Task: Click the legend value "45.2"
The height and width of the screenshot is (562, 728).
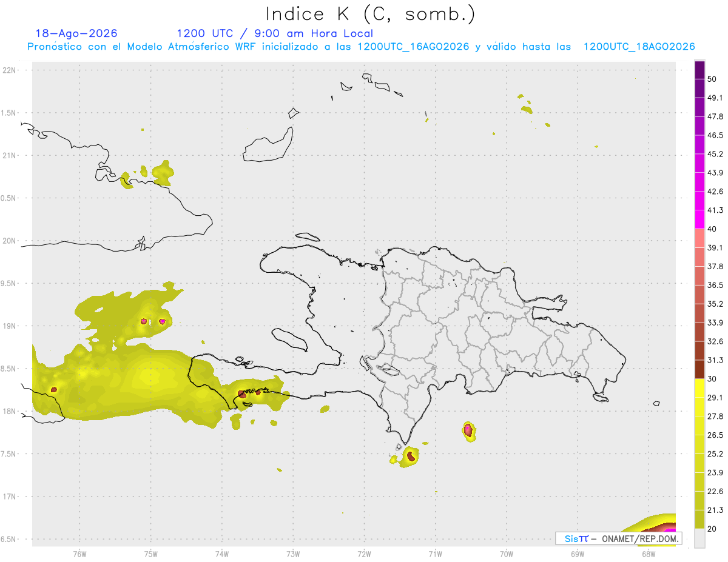Action: (x=715, y=154)
